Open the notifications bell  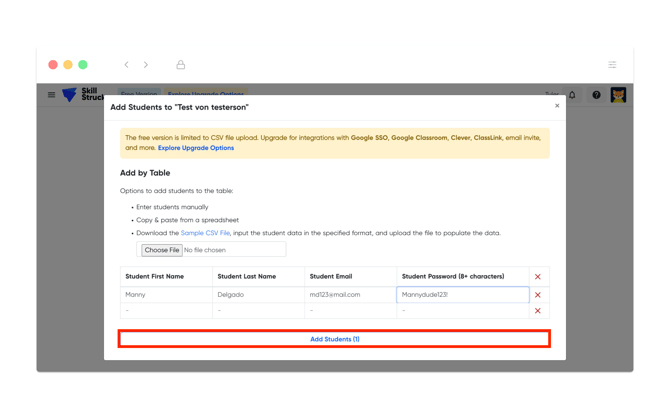(x=572, y=95)
